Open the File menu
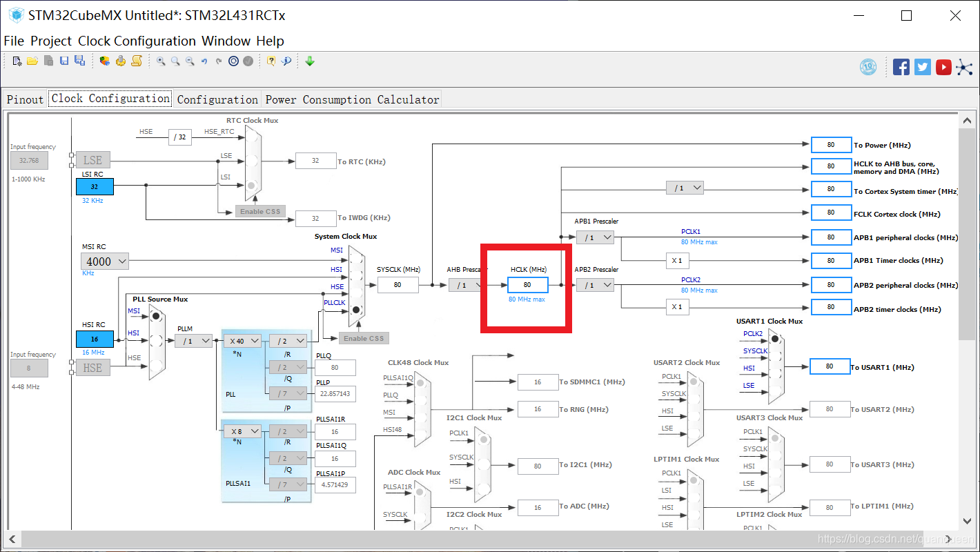Image resolution: width=980 pixels, height=552 pixels. click(x=14, y=41)
